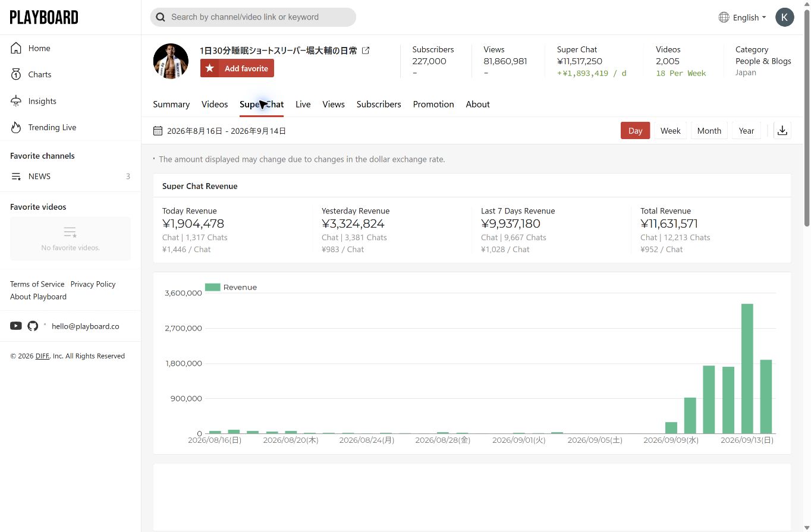The width and height of the screenshot is (811, 532).
Task: Click the Total Revenue ¥11,631,571 value
Action: click(x=669, y=223)
